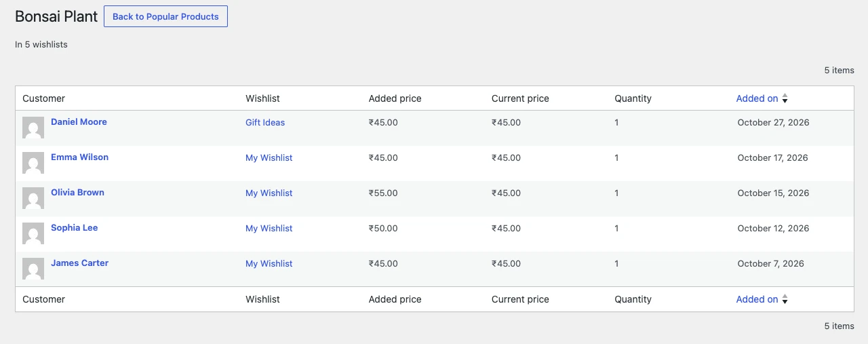Open Olivia Brown customer link
The width and height of the screenshot is (868, 344).
[77, 193]
